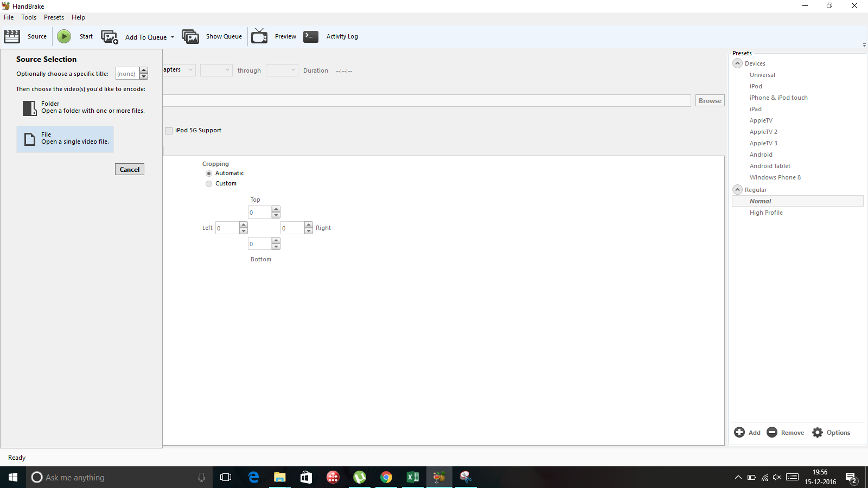Select the iPod preset
This screenshot has width=868, height=488.
point(756,86)
